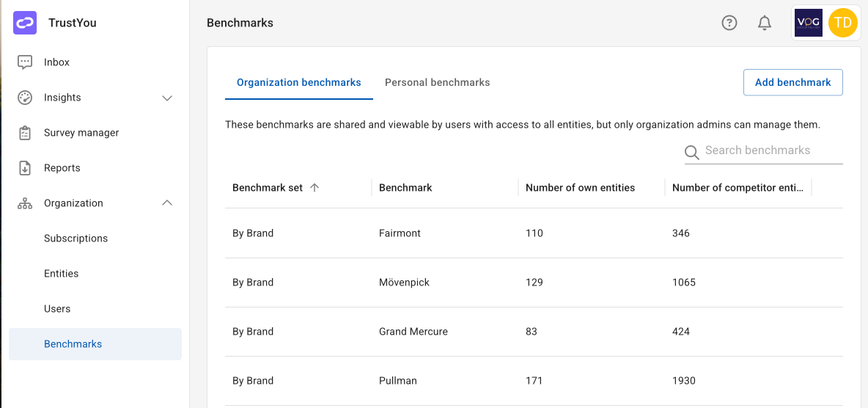Click competitor entities value 1065
The height and width of the screenshot is (408, 868).
click(x=684, y=283)
